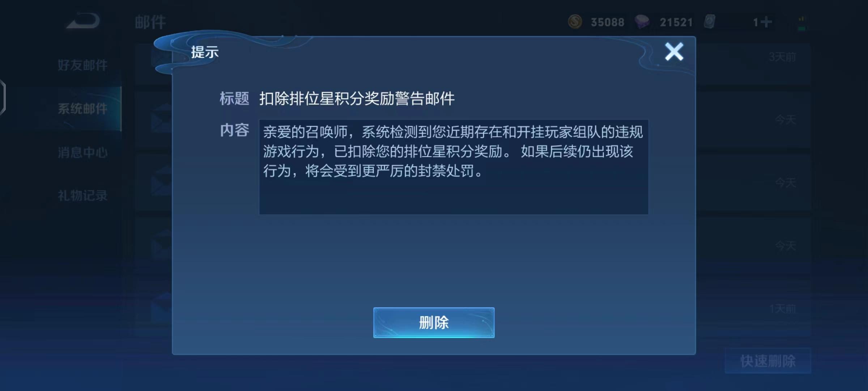Close the 提示 dialog with the X
The image size is (868, 391).
pyautogui.click(x=674, y=52)
